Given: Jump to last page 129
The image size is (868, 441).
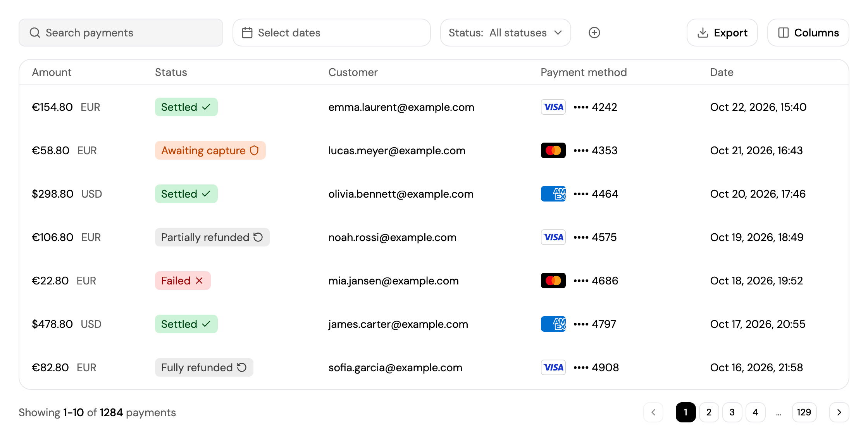Looking at the screenshot, I should pyautogui.click(x=804, y=412).
